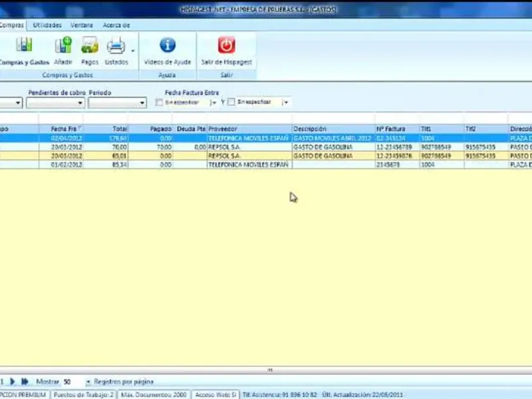Sort by the Fecha Fra column header
Viewport: 532px width, 399px height.
click(61, 129)
